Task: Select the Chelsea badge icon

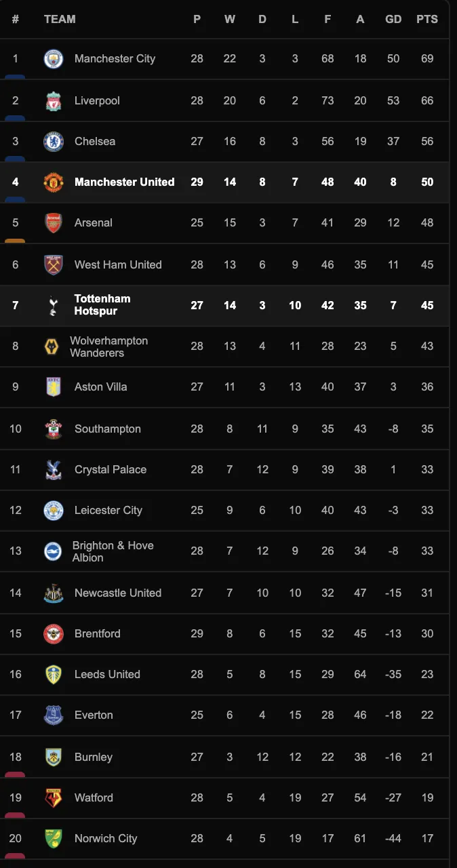Action: point(54,142)
